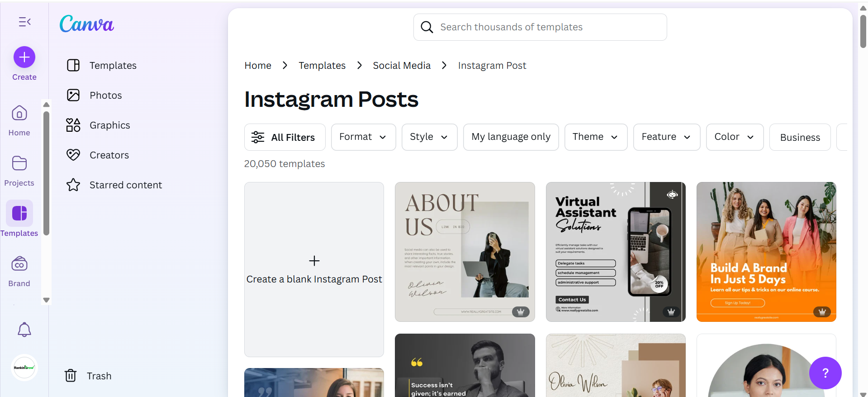This screenshot has height=397, width=868.
Task: Click the Graphics shapes icon
Action: (73, 125)
